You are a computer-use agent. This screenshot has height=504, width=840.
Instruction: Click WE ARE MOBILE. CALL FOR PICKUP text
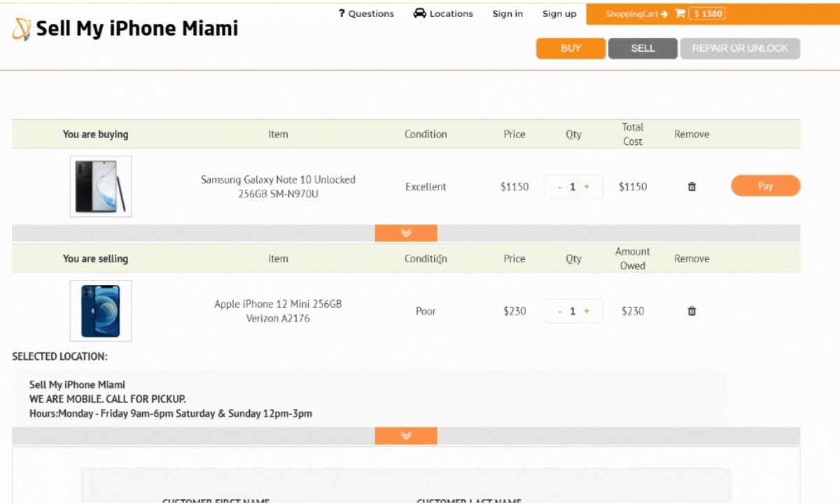(108, 399)
